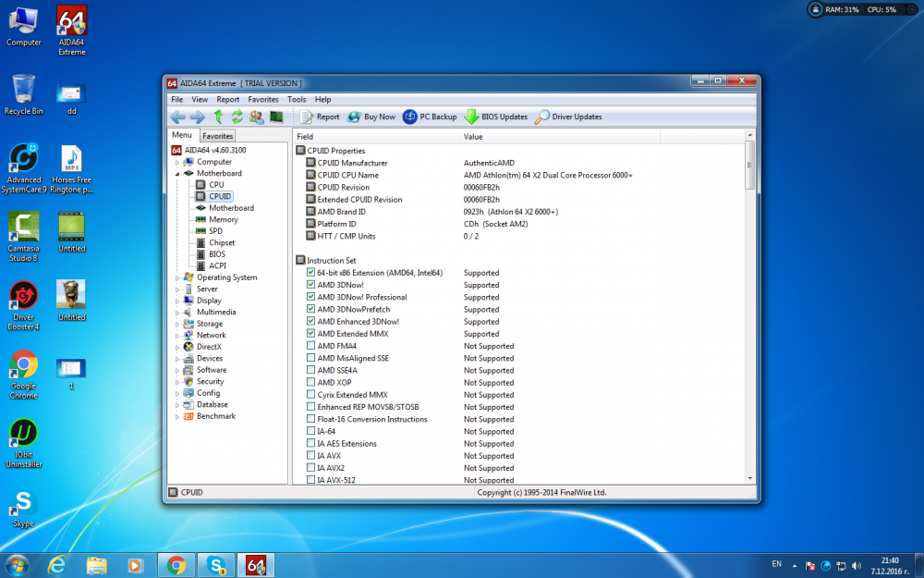
Task: Open Camtasia Studio 8 desktop icon
Action: coord(24,237)
